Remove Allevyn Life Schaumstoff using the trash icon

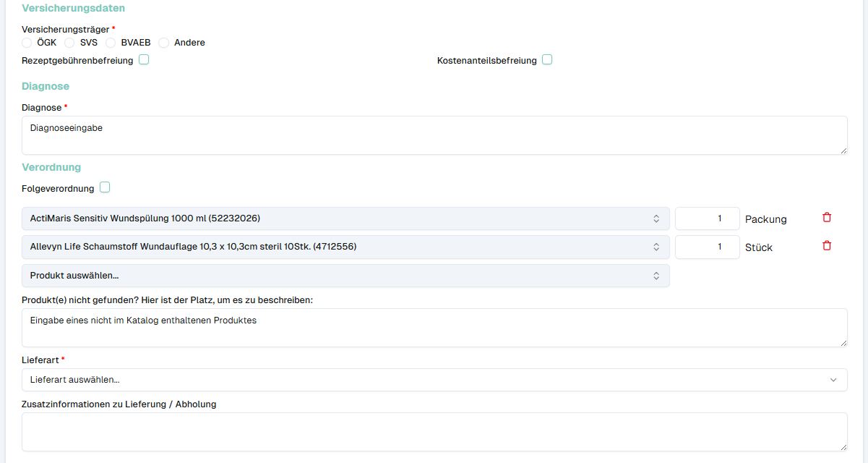[x=827, y=245]
